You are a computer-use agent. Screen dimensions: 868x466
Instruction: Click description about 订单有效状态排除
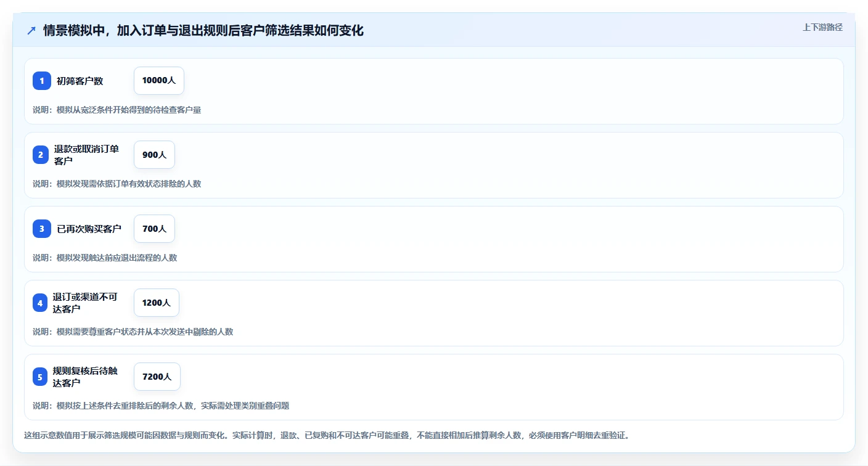click(117, 184)
